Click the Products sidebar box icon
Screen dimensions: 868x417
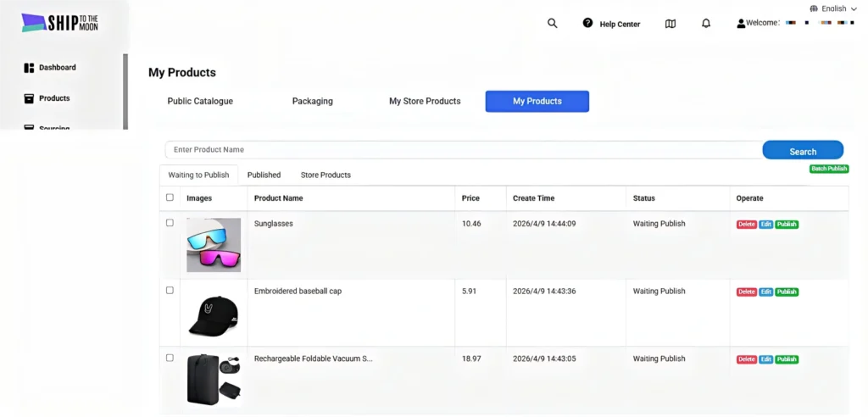[x=30, y=98]
